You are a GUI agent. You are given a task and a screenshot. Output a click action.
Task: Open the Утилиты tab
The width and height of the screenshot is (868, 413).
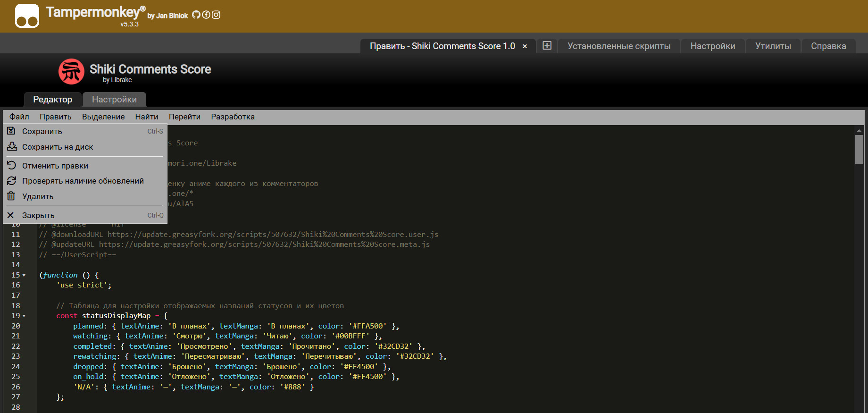773,46
